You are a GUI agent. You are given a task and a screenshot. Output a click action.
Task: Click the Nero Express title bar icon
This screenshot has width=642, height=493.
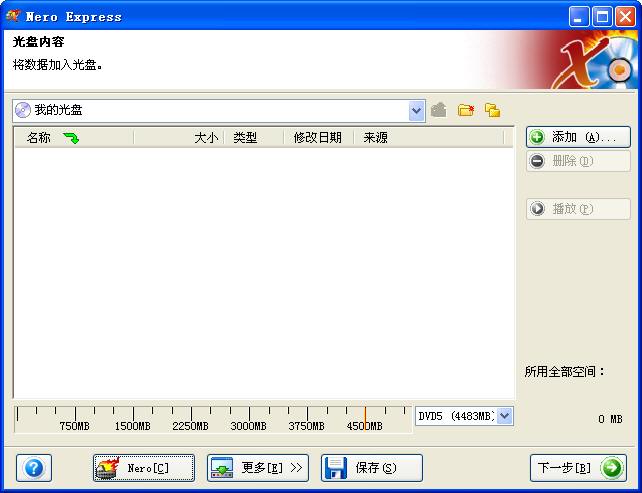click(x=13, y=16)
